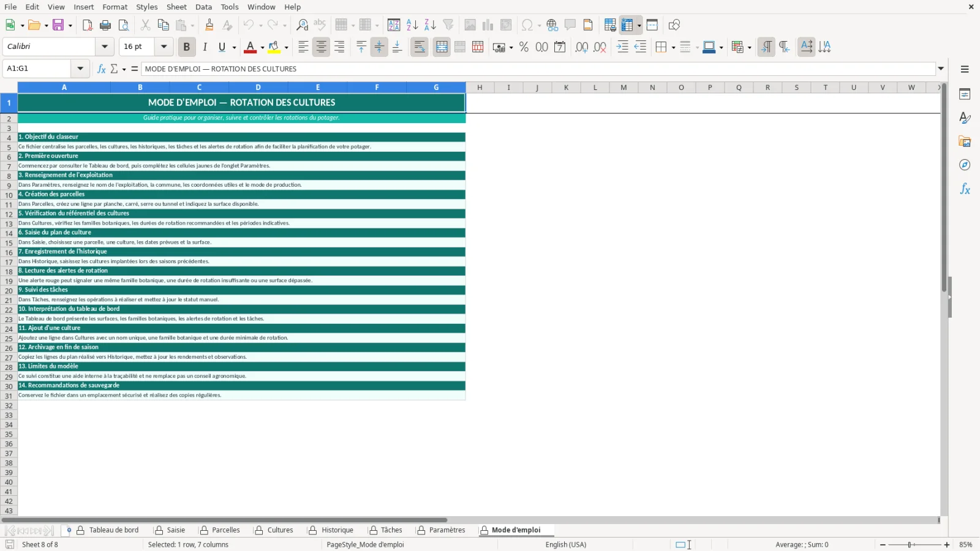Expand the Name Box dropdown
The height and width of the screenshot is (551, 980).
tap(80, 69)
